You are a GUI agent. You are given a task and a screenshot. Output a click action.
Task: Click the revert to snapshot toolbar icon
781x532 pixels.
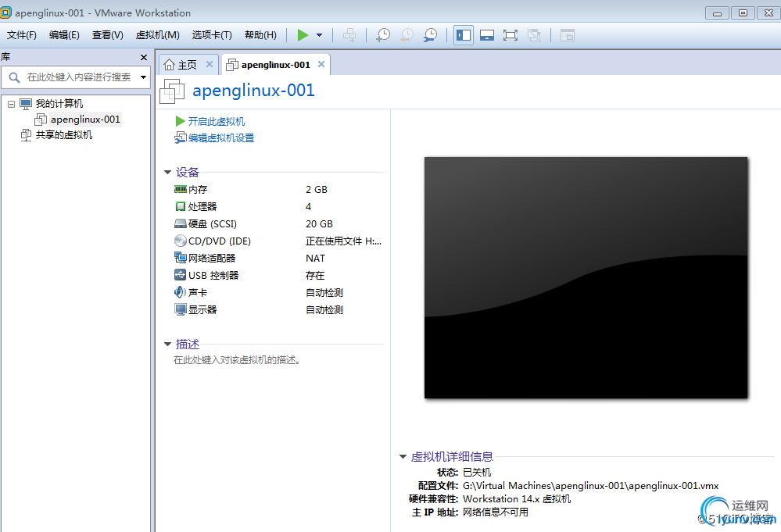(x=407, y=35)
